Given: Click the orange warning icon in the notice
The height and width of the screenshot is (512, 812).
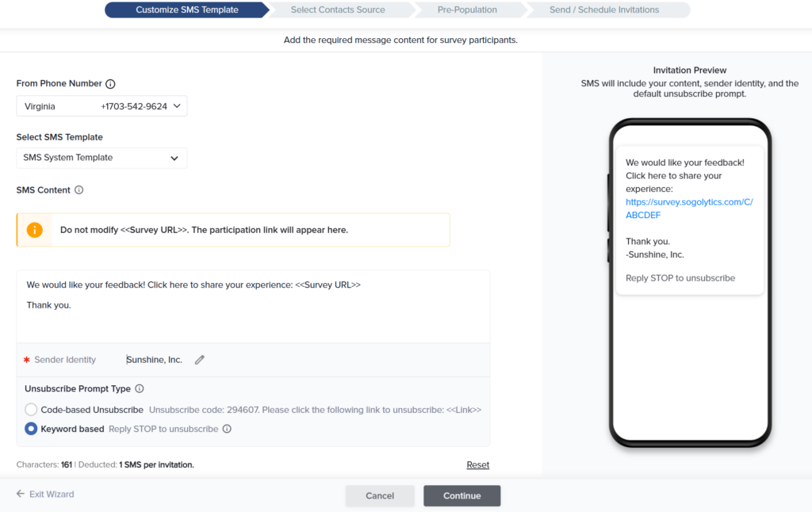Looking at the screenshot, I should pyautogui.click(x=34, y=230).
